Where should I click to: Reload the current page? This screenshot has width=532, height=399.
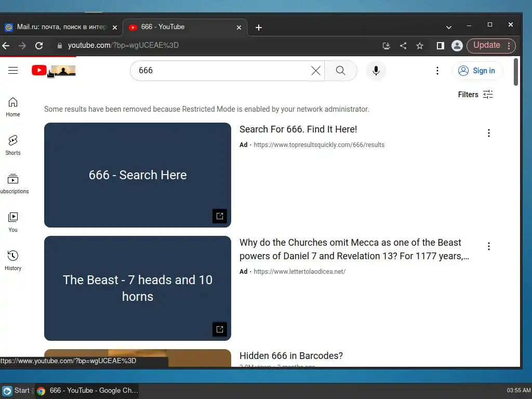tap(39, 46)
